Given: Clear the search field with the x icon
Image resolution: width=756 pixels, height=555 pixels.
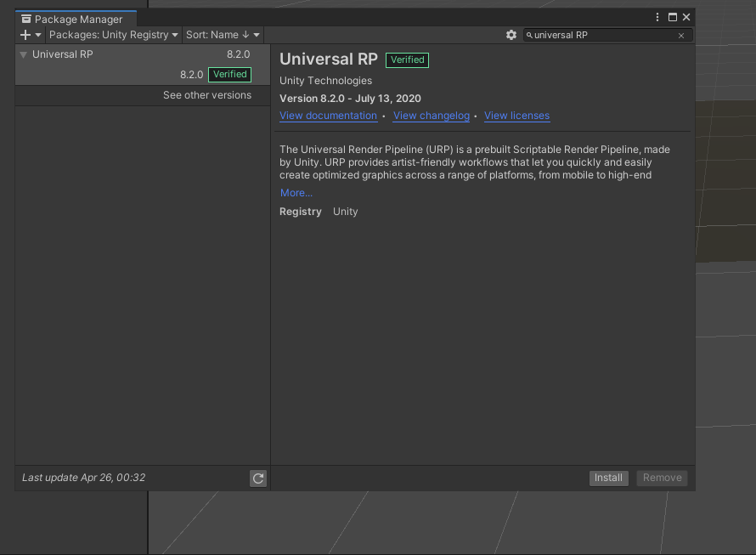Looking at the screenshot, I should point(681,35).
